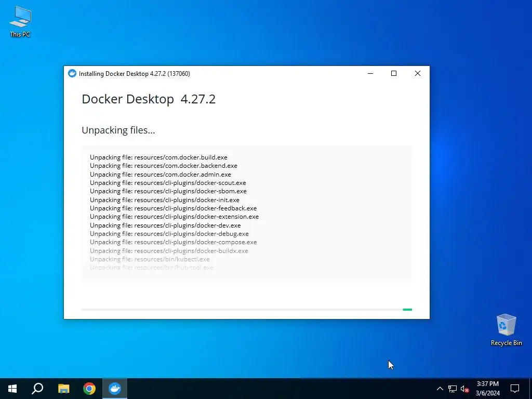Select the com.docker.build.exe log line

pyautogui.click(x=158, y=157)
